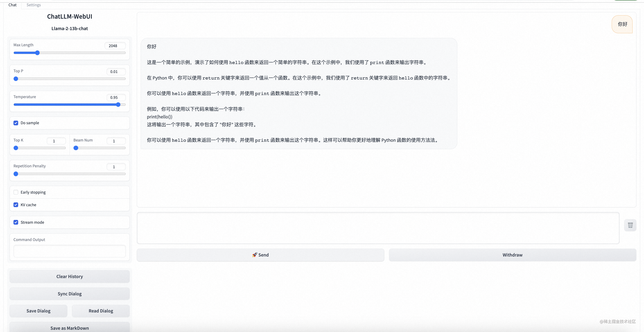644x332 pixels.
Task: Click Save Dialog button
Action: point(38,311)
